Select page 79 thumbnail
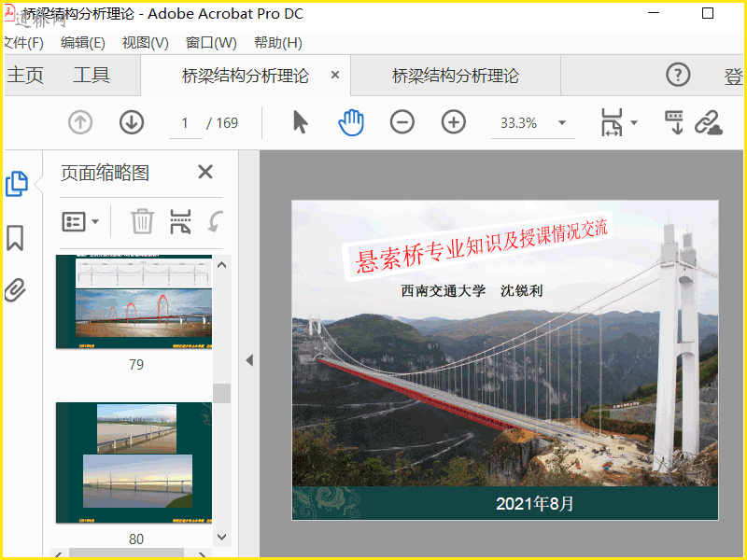The height and width of the screenshot is (560, 747). click(x=134, y=301)
